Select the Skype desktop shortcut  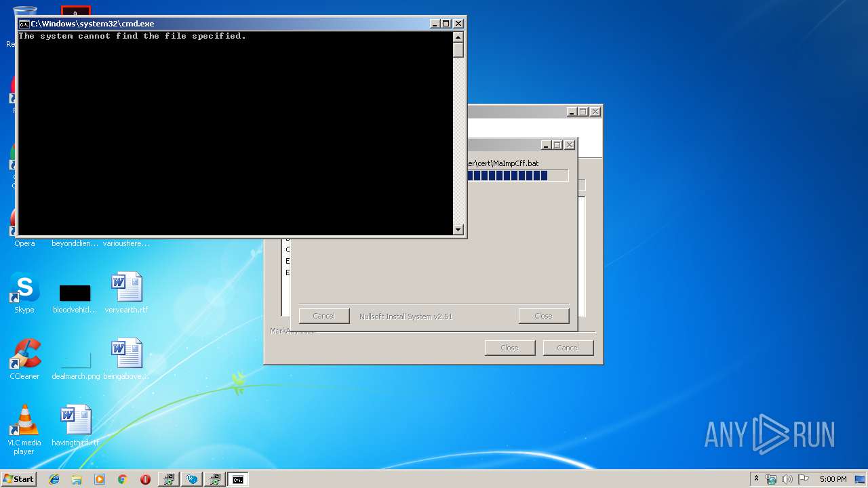pyautogui.click(x=24, y=293)
